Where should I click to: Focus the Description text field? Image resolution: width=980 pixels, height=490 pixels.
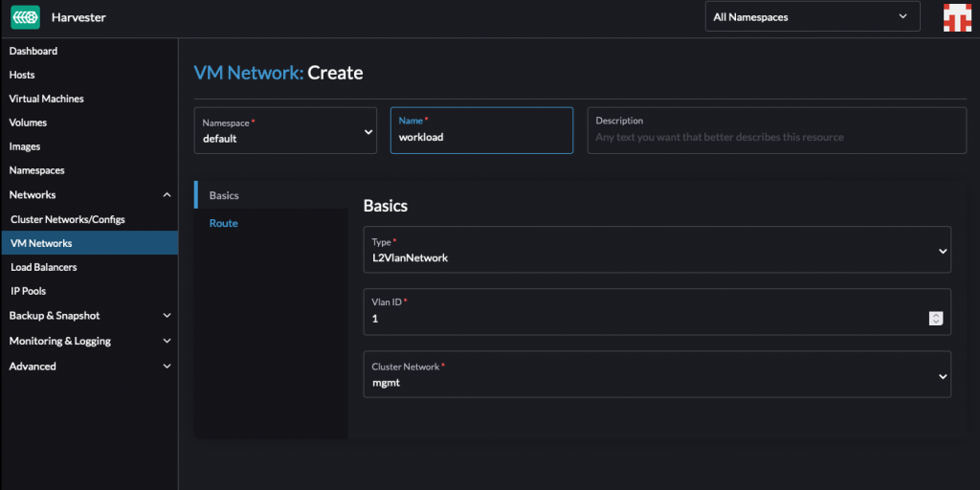pyautogui.click(x=776, y=137)
